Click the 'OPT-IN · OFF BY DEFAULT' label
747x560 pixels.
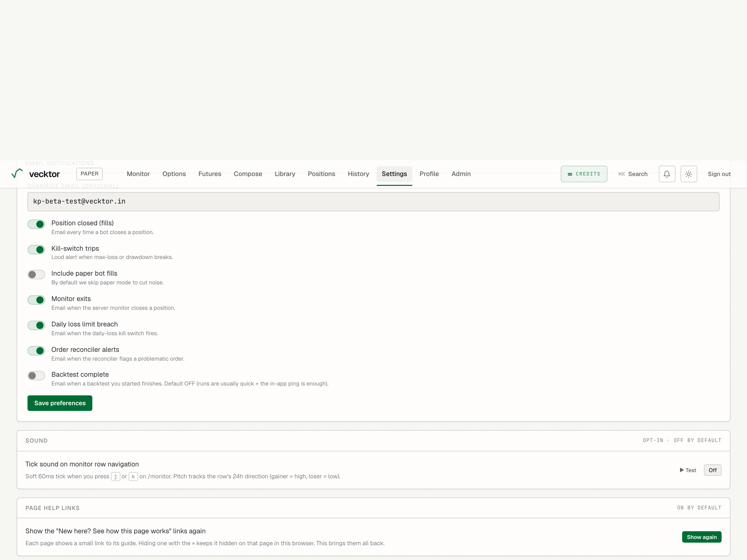(682, 440)
